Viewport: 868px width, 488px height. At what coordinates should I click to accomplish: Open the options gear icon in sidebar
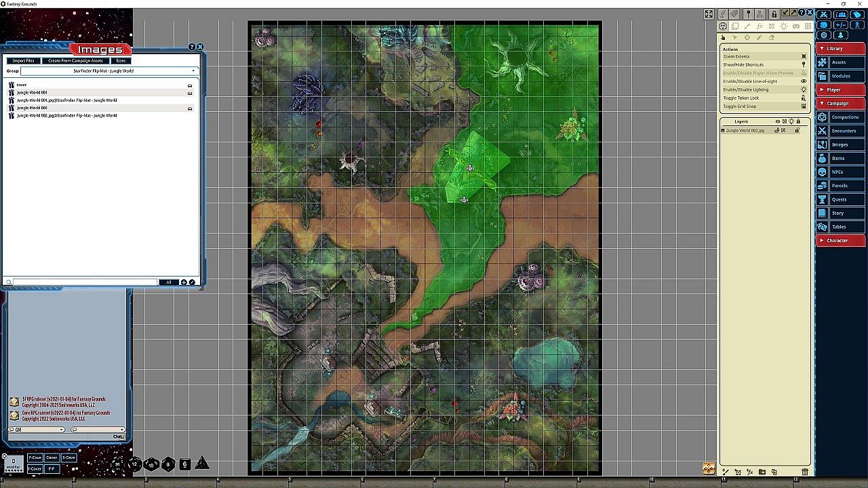[825, 35]
